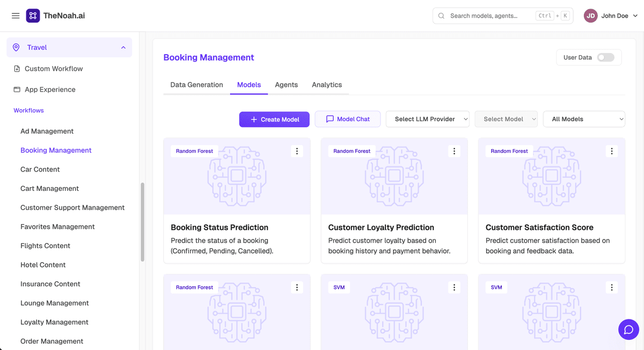Open options menu on last SVM card
Screen dimensions: 644x350
coord(612,287)
